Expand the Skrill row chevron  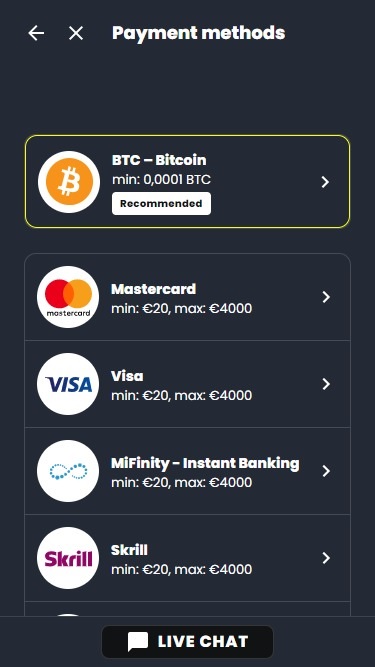point(326,558)
